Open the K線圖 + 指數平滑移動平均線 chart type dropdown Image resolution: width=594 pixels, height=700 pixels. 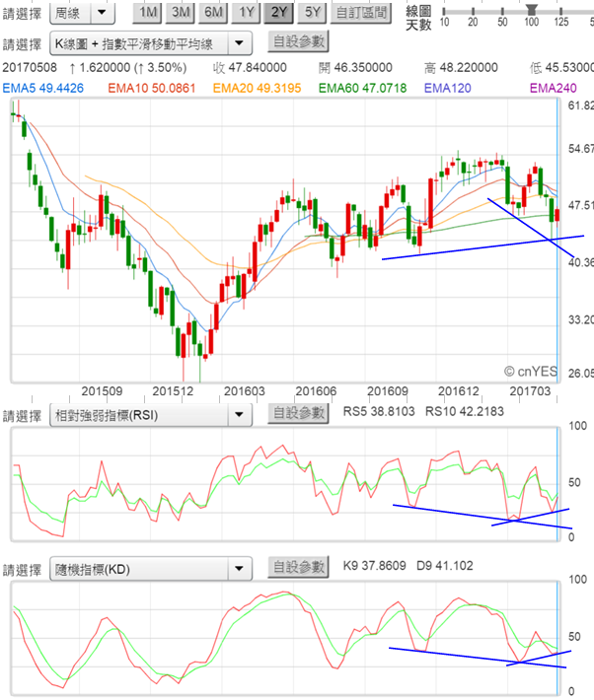(x=151, y=43)
